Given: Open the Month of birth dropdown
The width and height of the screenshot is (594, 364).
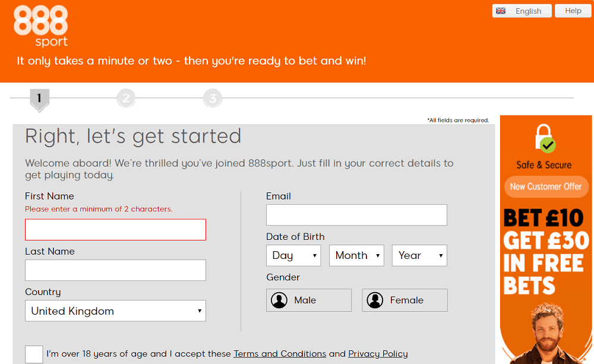Looking at the screenshot, I should (356, 255).
